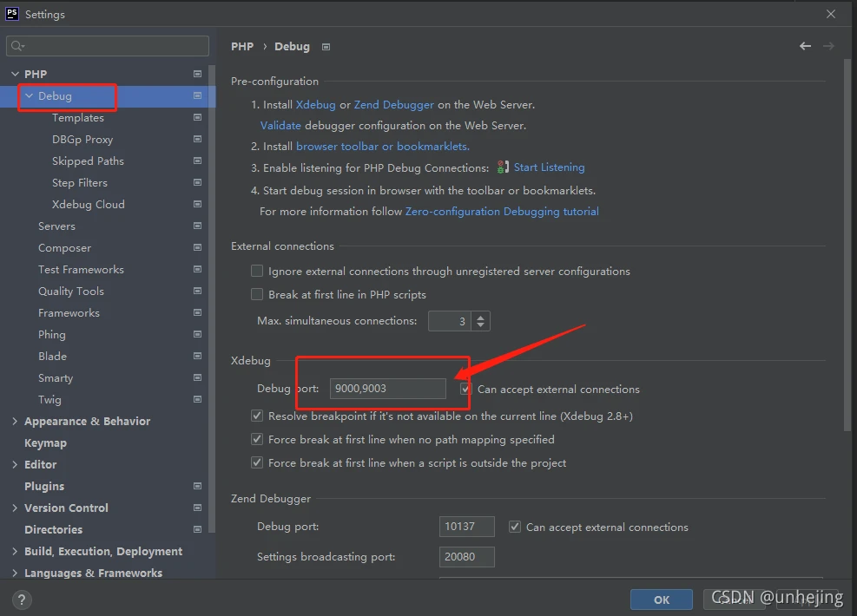Click the project icon on the Frameworks row
Screen dimensions: 857x616
(197, 312)
